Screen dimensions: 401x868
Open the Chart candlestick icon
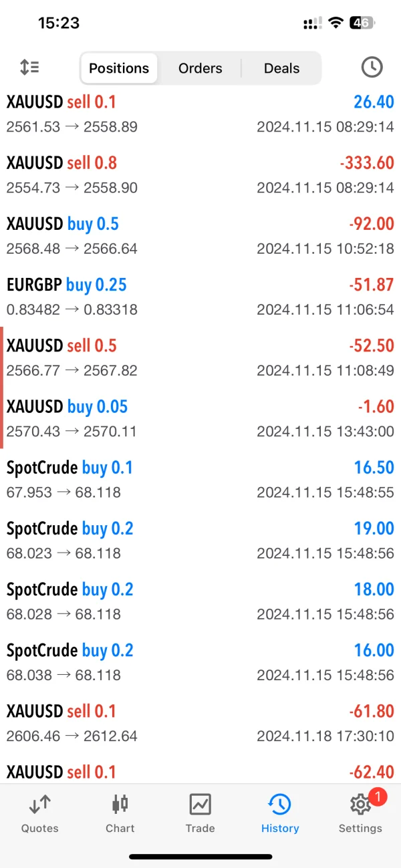(x=120, y=804)
